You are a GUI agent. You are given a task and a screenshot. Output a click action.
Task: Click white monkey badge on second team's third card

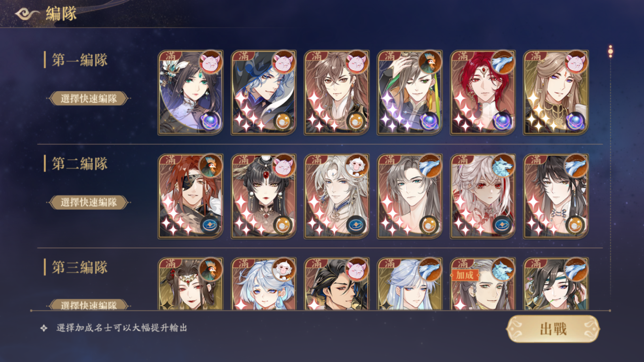coord(357,166)
